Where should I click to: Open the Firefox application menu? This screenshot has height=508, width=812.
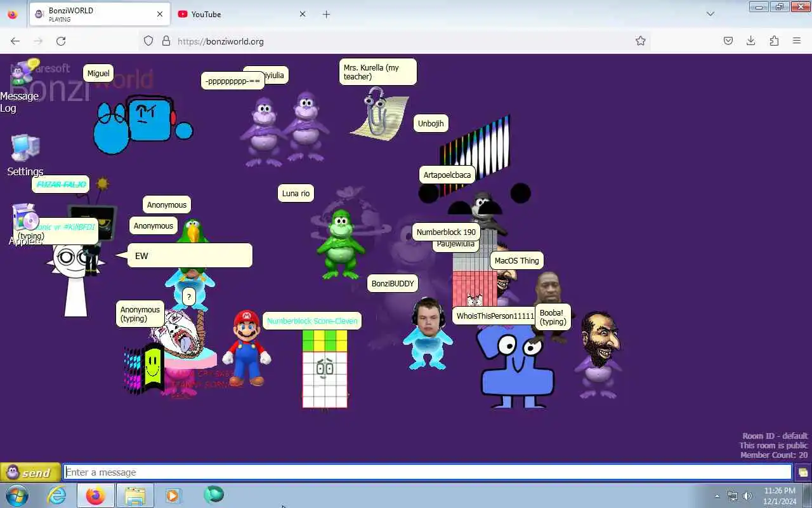coord(797,41)
